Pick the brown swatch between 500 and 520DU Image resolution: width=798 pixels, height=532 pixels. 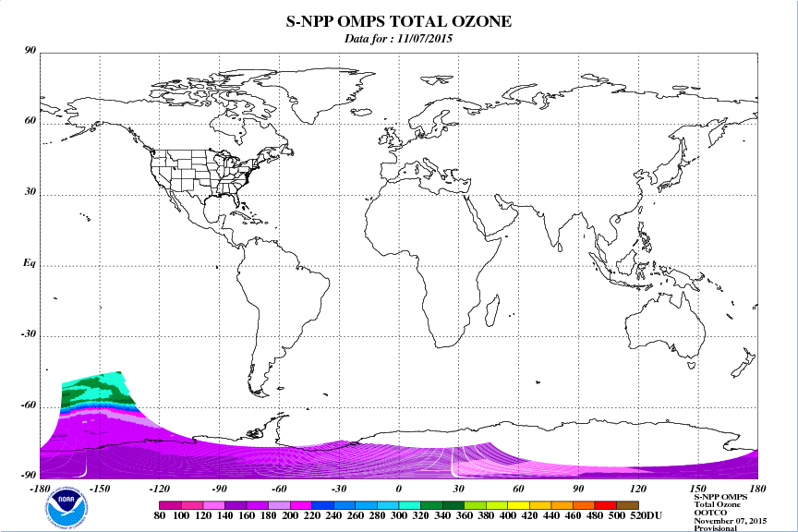627,505
